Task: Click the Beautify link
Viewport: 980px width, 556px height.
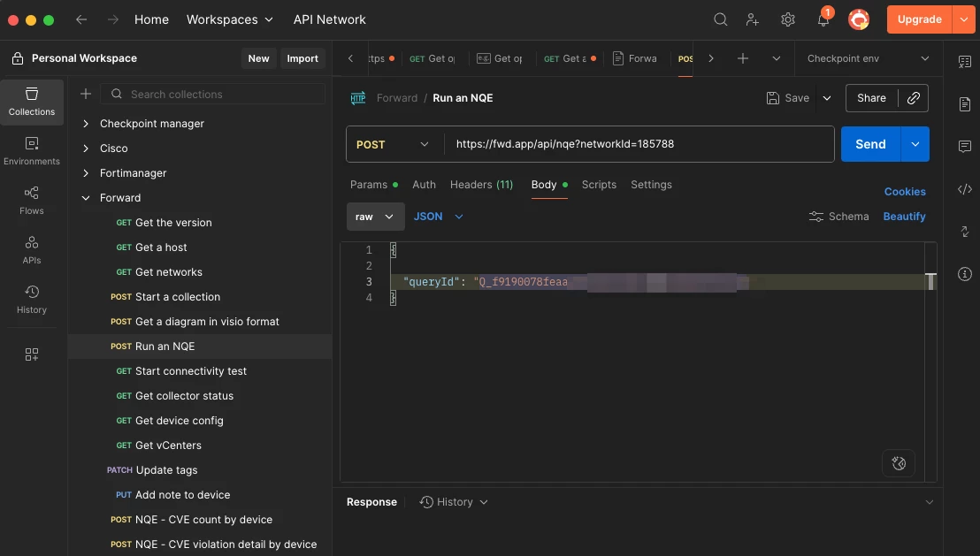Action: (x=904, y=217)
